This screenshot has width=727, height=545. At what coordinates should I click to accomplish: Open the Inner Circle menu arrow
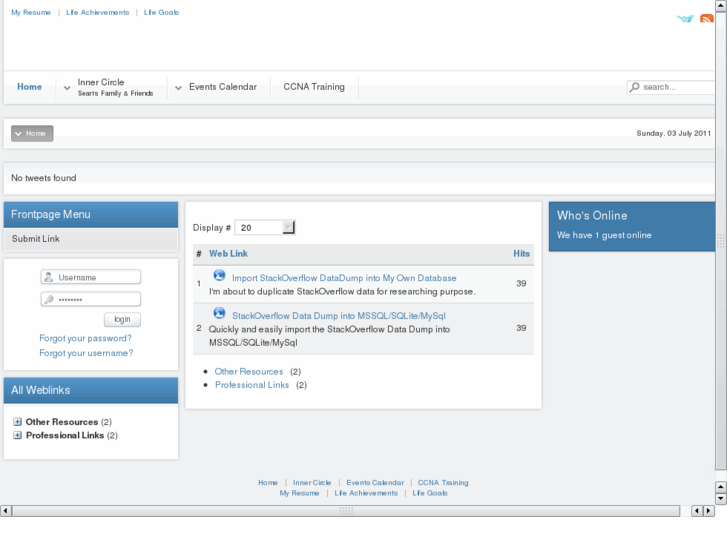[67, 88]
